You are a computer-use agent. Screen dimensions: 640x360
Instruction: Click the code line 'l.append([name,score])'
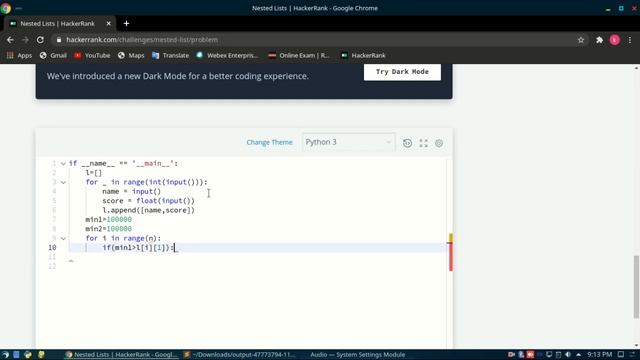pyautogui.click(x=149, y=210)
